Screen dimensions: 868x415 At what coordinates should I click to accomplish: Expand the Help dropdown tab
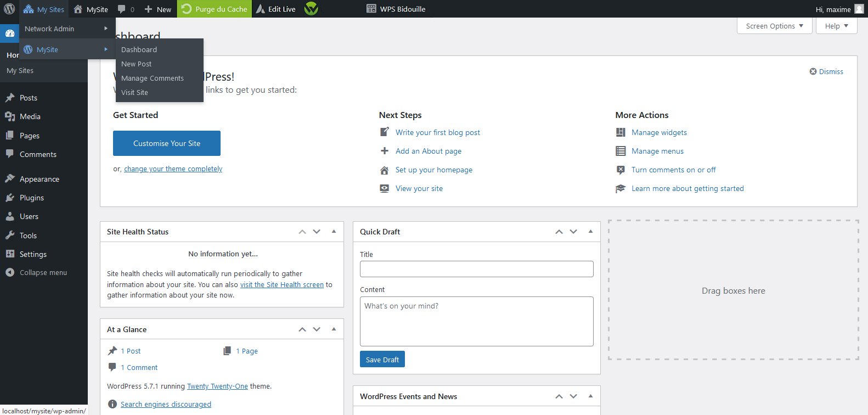click(836, 26)
